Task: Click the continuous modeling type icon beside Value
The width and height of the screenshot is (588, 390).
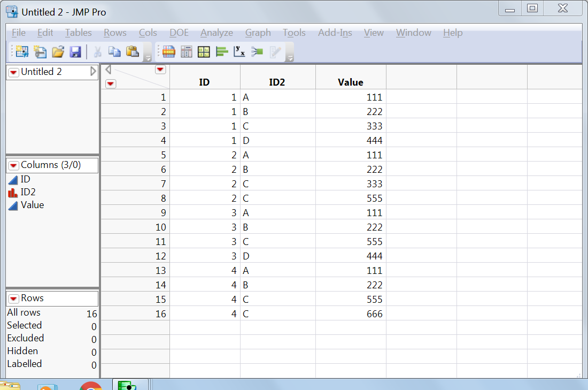Action: coord(12,205)
